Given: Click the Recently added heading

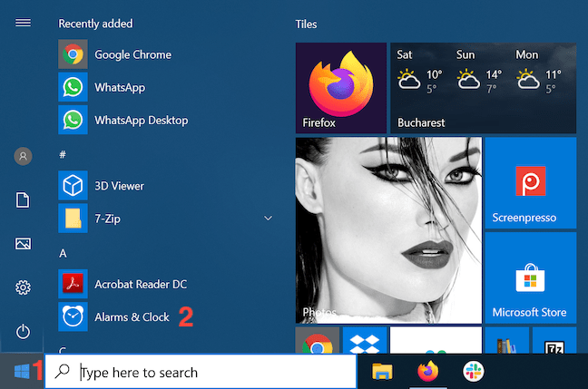Looking at the screenshot, I should click(x=95, y=24).
